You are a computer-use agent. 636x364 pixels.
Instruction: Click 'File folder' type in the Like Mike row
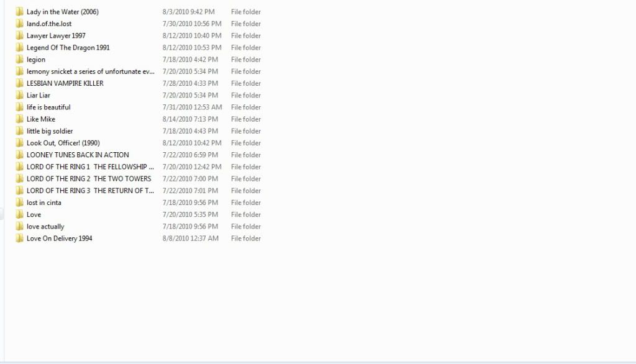coord(246,119)
